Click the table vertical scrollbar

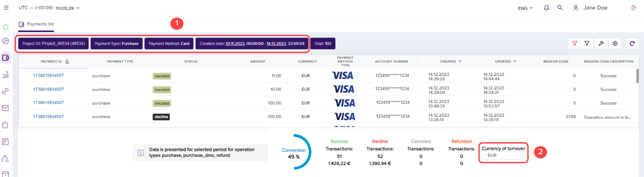637,76
